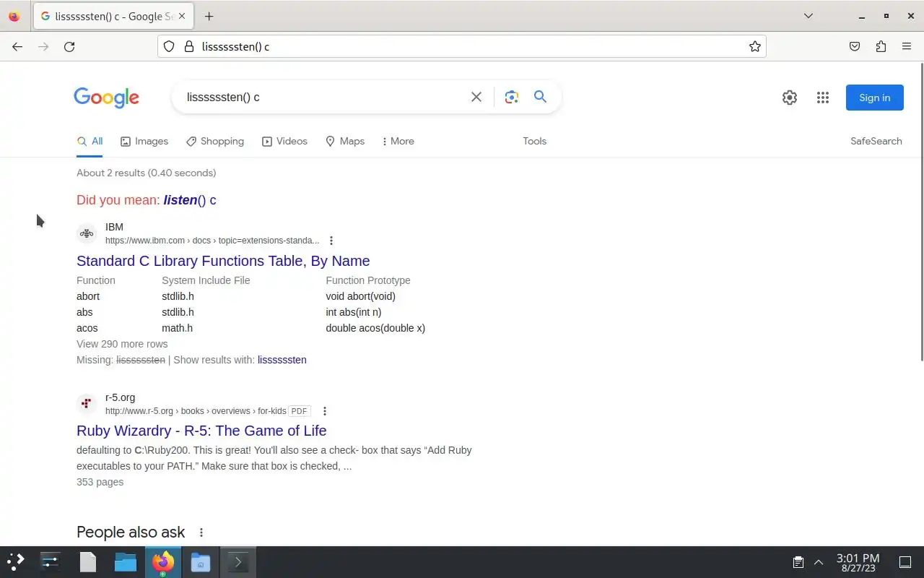This screenshot has width=924, height=578.
Task: Click the suggested listen() c correction
Action: pos(190,200)
